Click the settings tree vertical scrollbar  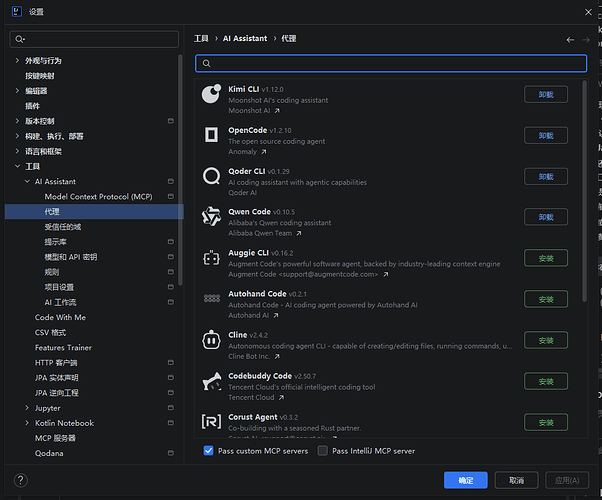pyautogui.click(x=180, y=169)
